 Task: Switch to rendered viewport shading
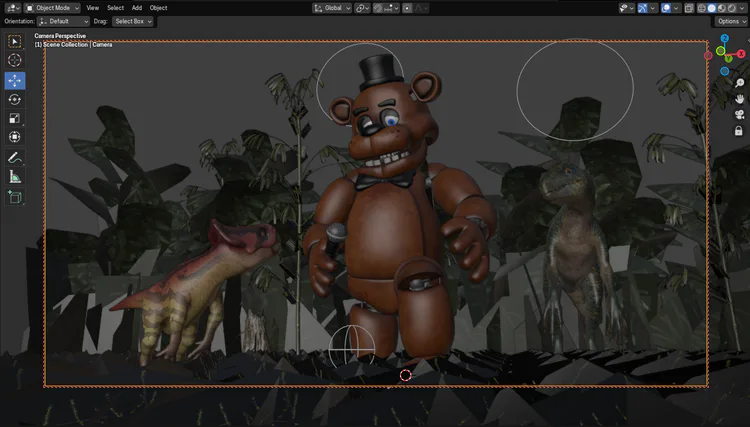coord(731,8)
